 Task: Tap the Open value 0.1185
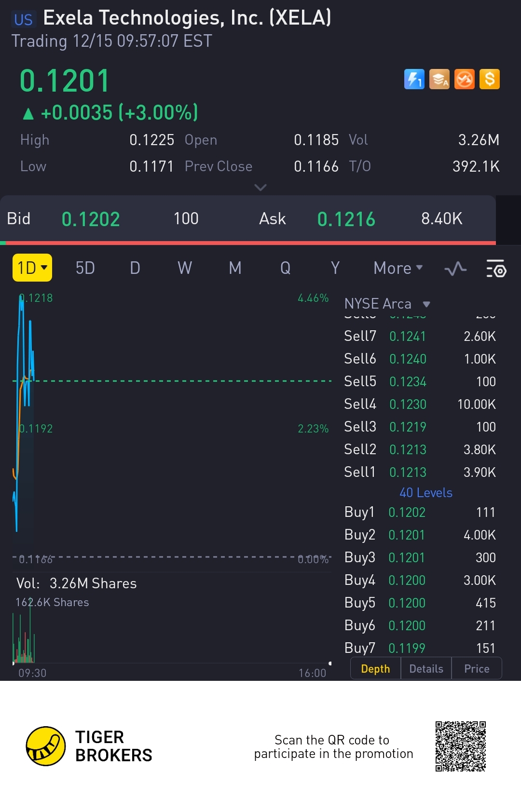[316, 140]
